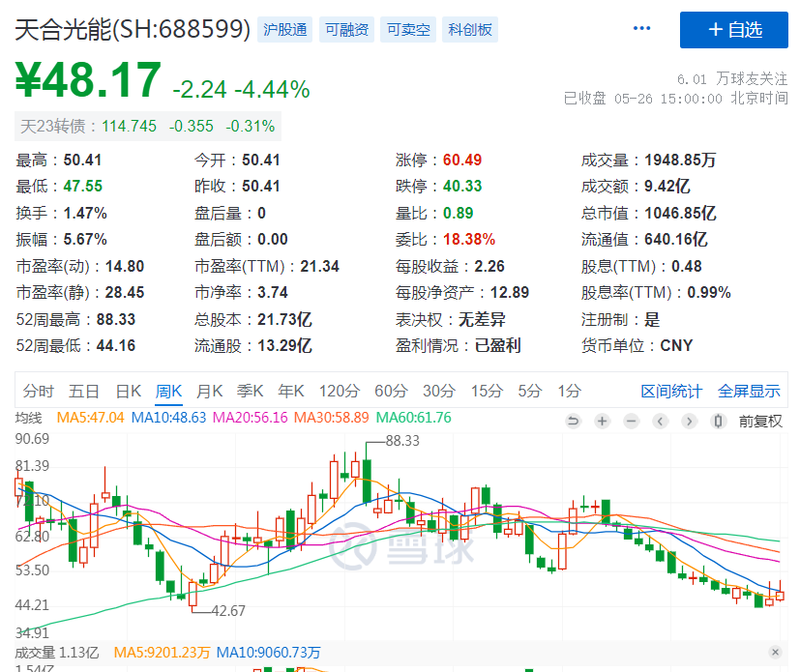The width and height of the screenshot is (800, 672).
Task: Switch to 30分 chart tab
Action: [439, 391]
